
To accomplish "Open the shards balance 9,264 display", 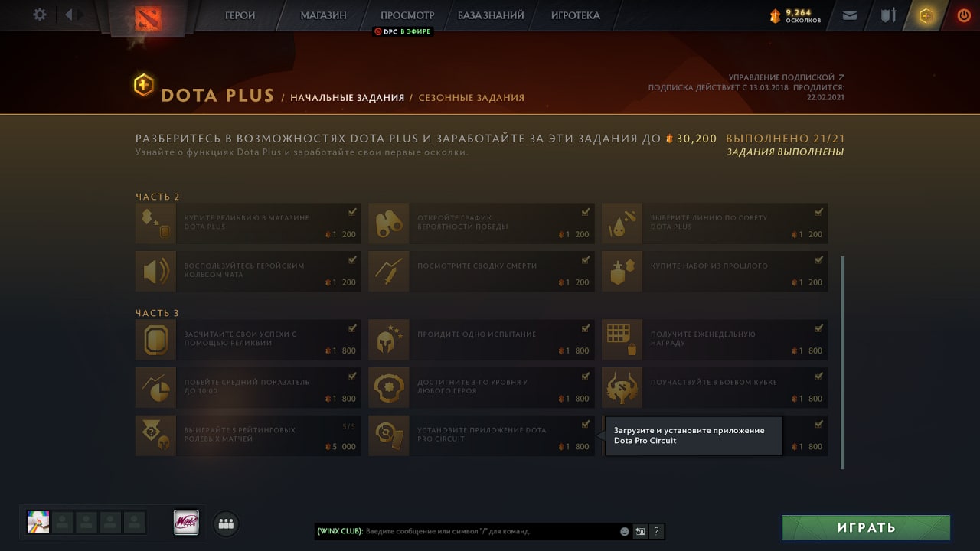I will (795, 15).
